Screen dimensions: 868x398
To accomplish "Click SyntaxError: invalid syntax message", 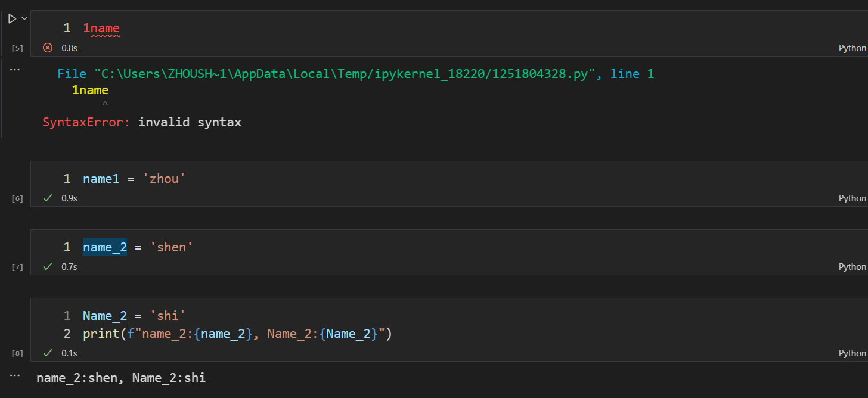I will (142, 122).
